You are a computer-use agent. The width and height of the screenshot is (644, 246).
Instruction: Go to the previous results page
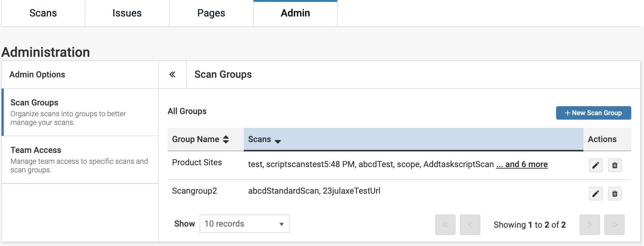point(470,225)
